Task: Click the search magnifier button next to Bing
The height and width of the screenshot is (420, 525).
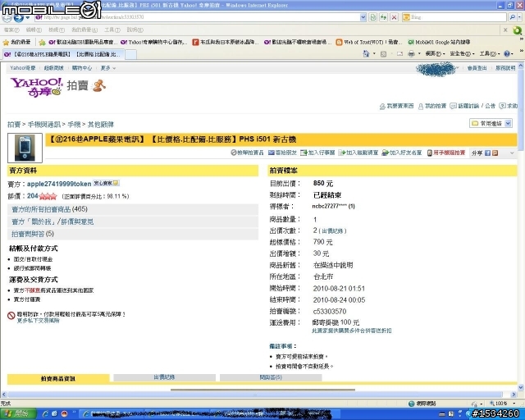Action: (x=512, y=17)
